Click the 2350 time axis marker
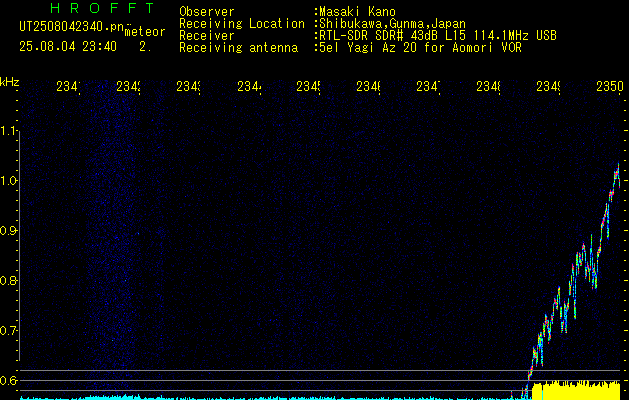This screenshot has width=629, height=400. [610, 86]
